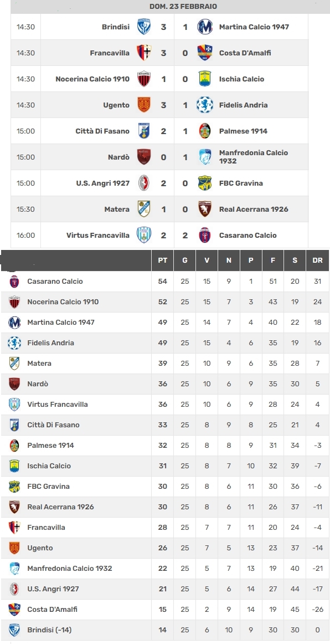
Task: Click Casarano Calcio crest at top of standings
Action: [x=14, y=282]
